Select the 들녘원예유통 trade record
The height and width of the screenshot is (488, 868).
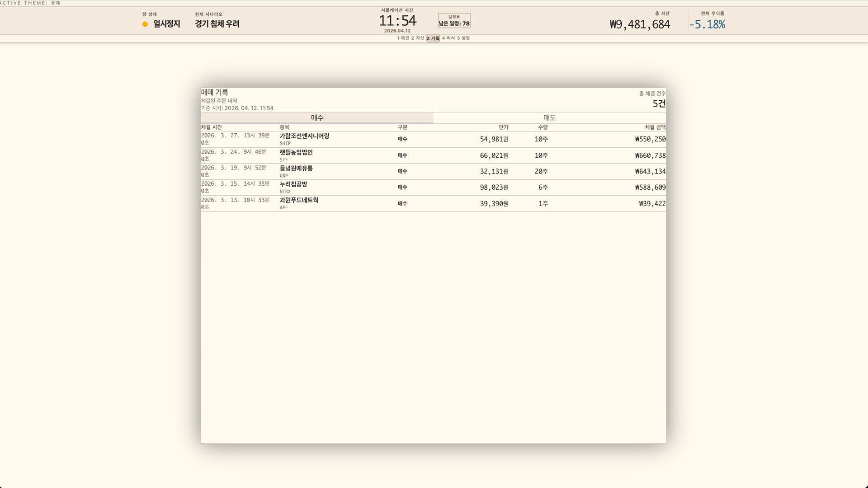433,171
